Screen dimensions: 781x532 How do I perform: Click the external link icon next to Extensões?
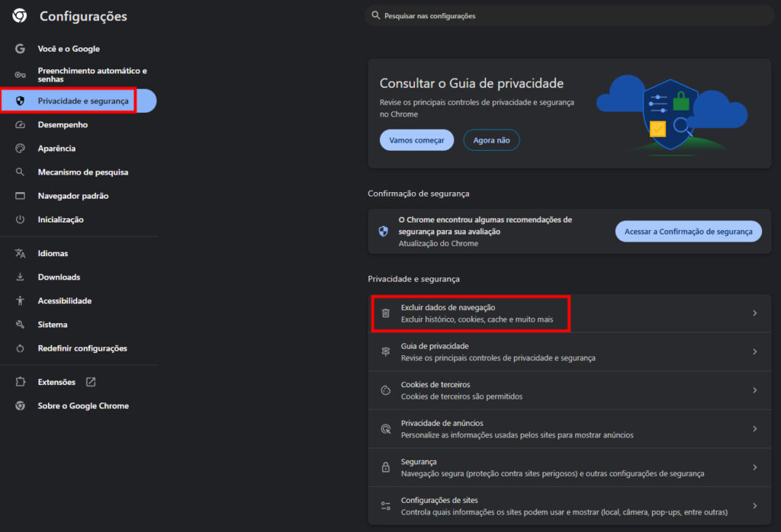pyautogui.click(x=91, y=382)
